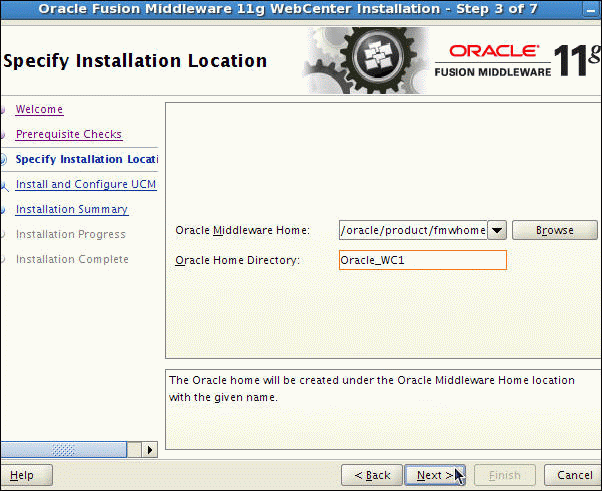Click the Specify Installation Location heading
Image resolution: width=602 pixels, height=491 pixels.
(135, 61)
